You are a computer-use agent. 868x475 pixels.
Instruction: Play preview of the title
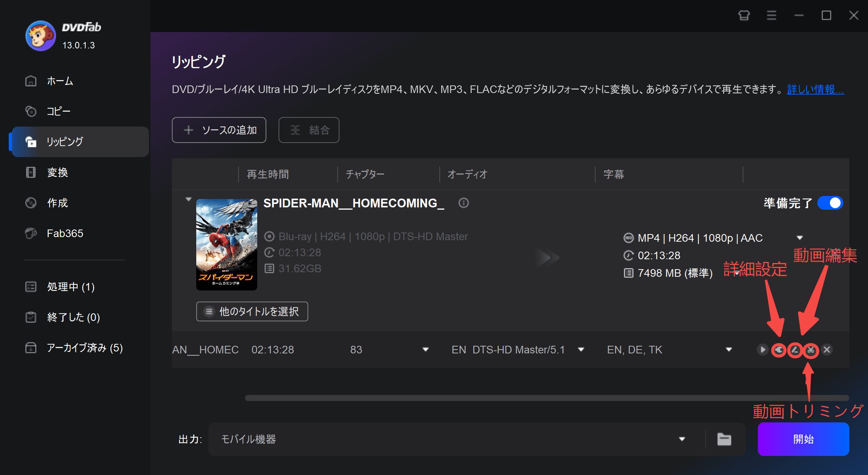tap(763, 350)
